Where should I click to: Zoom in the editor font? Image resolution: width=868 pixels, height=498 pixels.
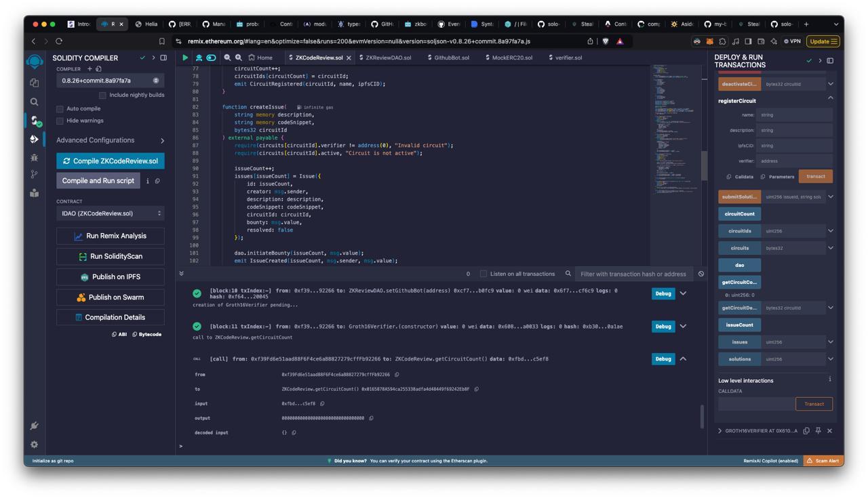[239, 58]
